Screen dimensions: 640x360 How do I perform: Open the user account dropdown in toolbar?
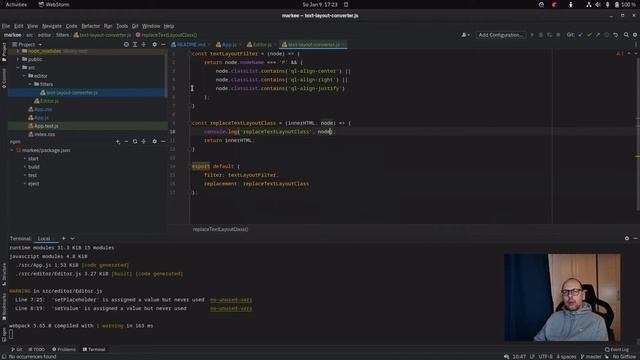pyautogui.click(x=465, y=35)
